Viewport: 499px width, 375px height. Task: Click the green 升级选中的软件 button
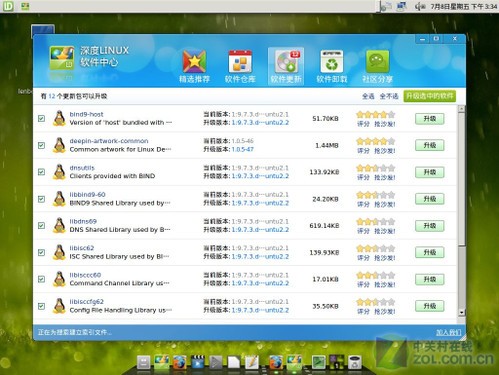pos(429,96)
